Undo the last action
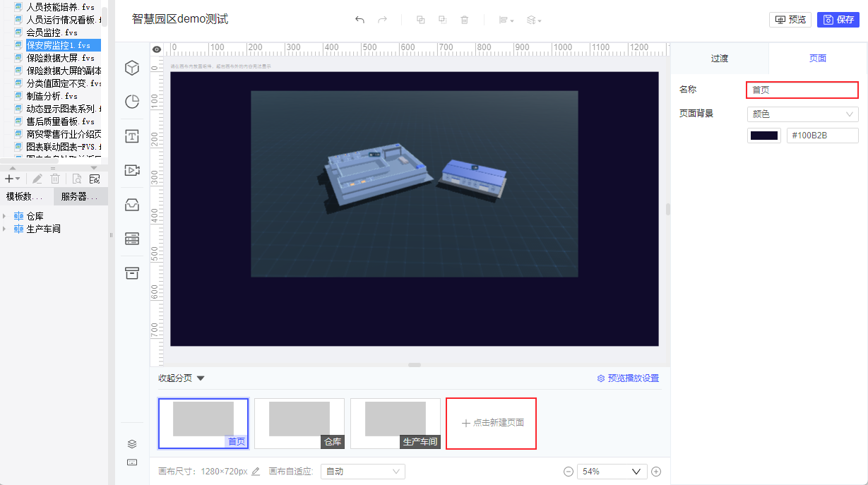The height and width of the screenshot is (485, 868). coord(359,20)
